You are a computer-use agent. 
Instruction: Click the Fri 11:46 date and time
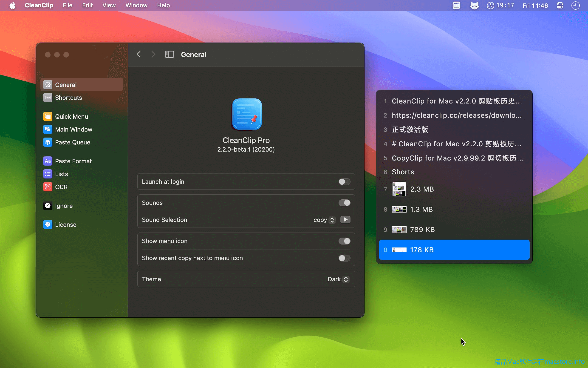pyautogui.click(x=535, y=5)
